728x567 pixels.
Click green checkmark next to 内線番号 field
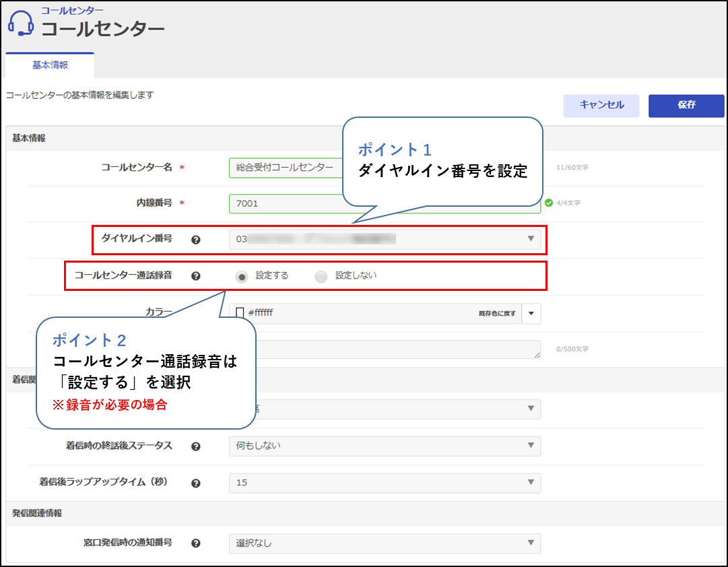point(549,203)
